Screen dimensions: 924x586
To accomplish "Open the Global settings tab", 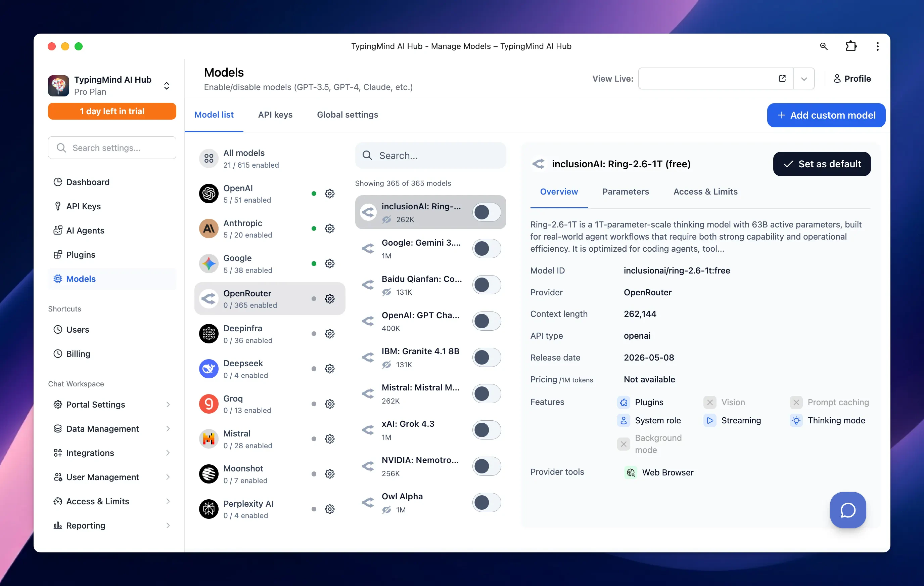I will (347, 115).
